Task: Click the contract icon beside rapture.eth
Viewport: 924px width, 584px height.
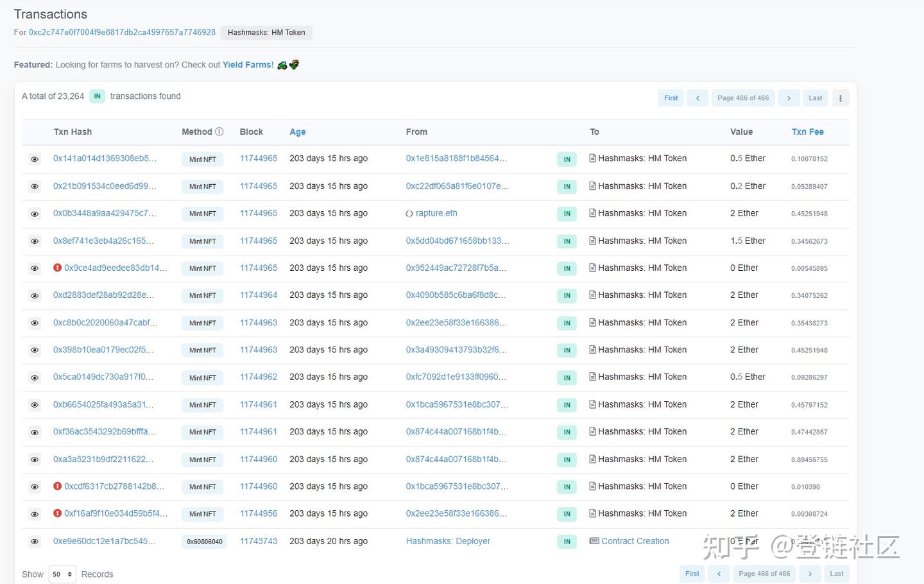Action: pyautogui.click(x=409, y=214)
